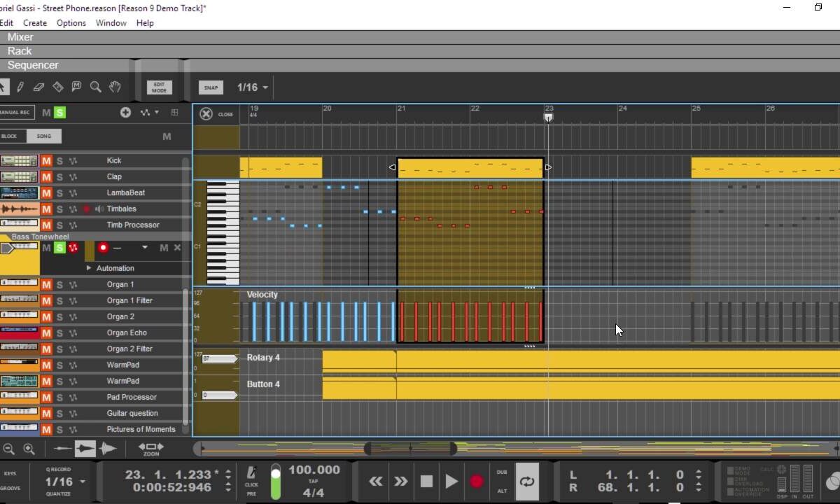Select the Eraser tool

(39, 87)
